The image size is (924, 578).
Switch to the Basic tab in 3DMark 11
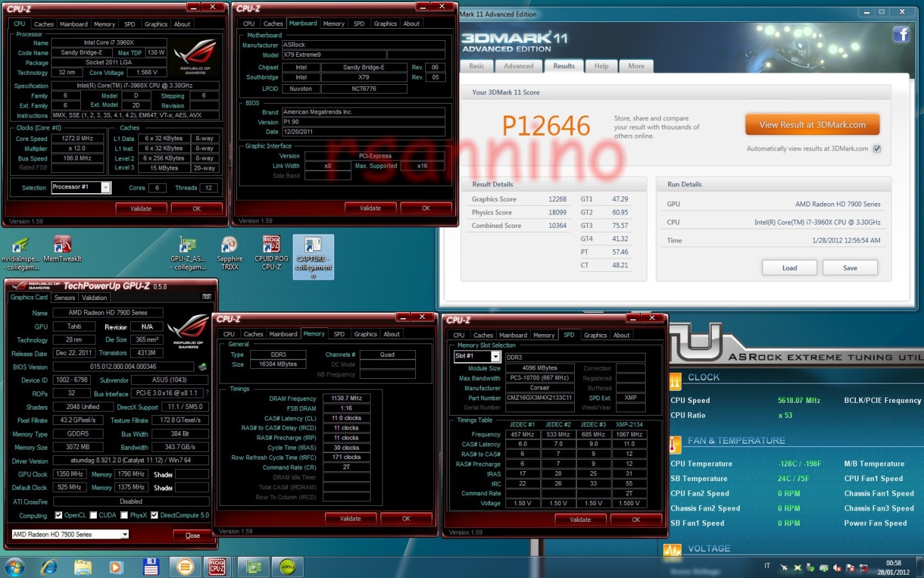tap(477, 66)
